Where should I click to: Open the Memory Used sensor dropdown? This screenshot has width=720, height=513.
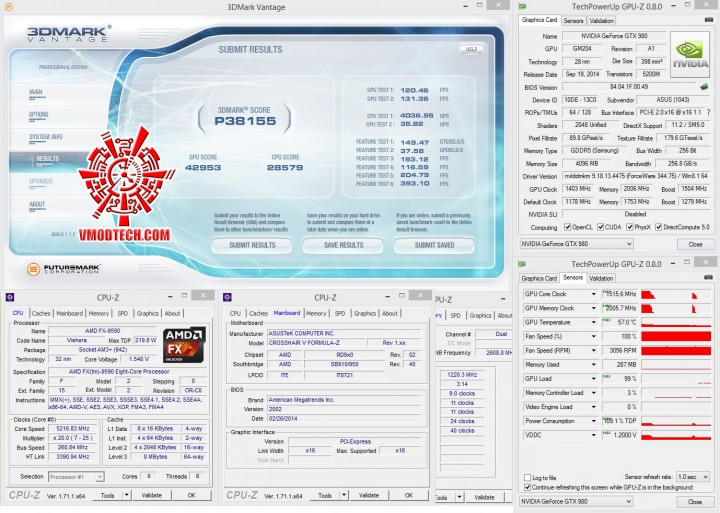point(594,365)
